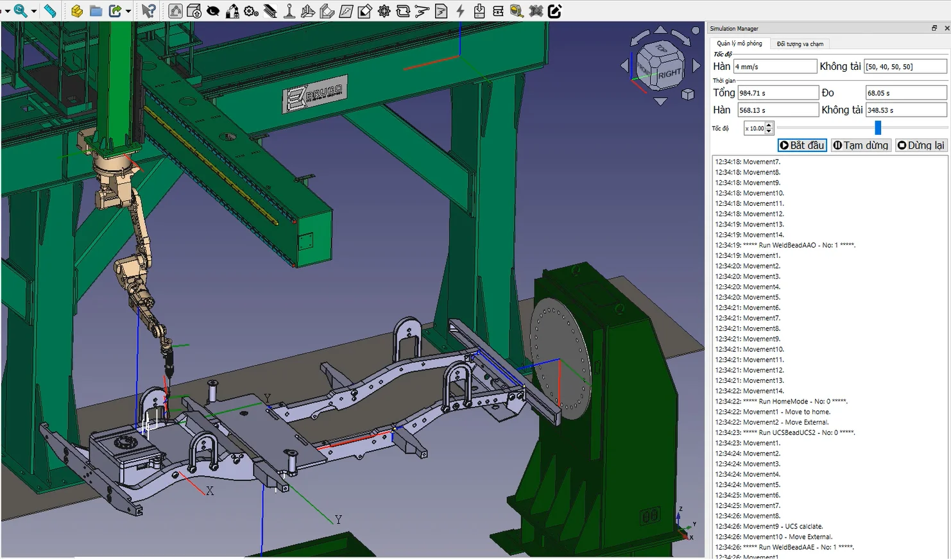Click the Hàn time field 568.13 s
Screen dimensions: 951x560
(778, 110)
